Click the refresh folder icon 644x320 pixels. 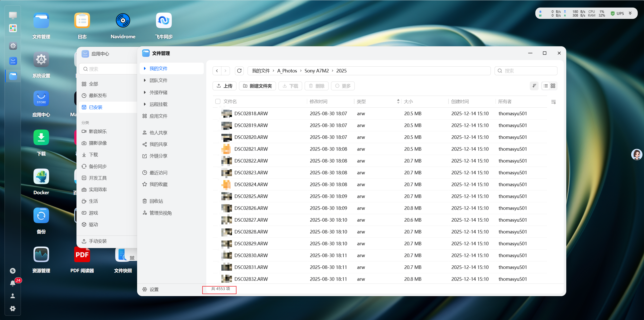point(239,71)
